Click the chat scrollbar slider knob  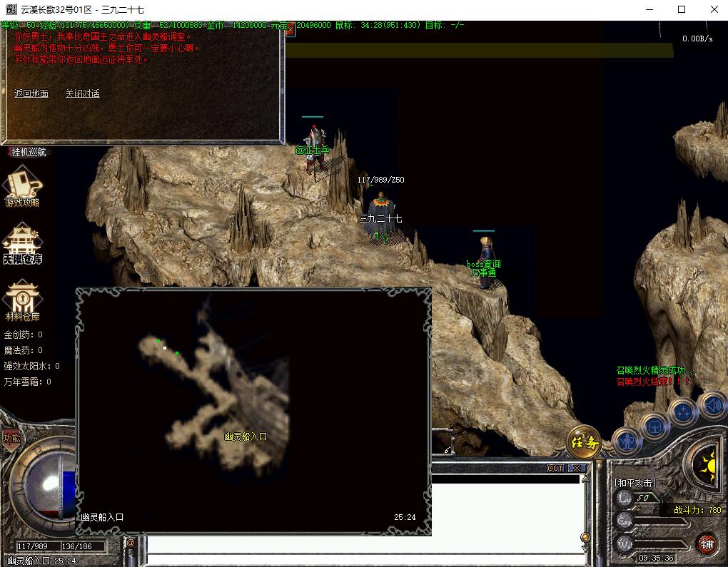[585, 537]
